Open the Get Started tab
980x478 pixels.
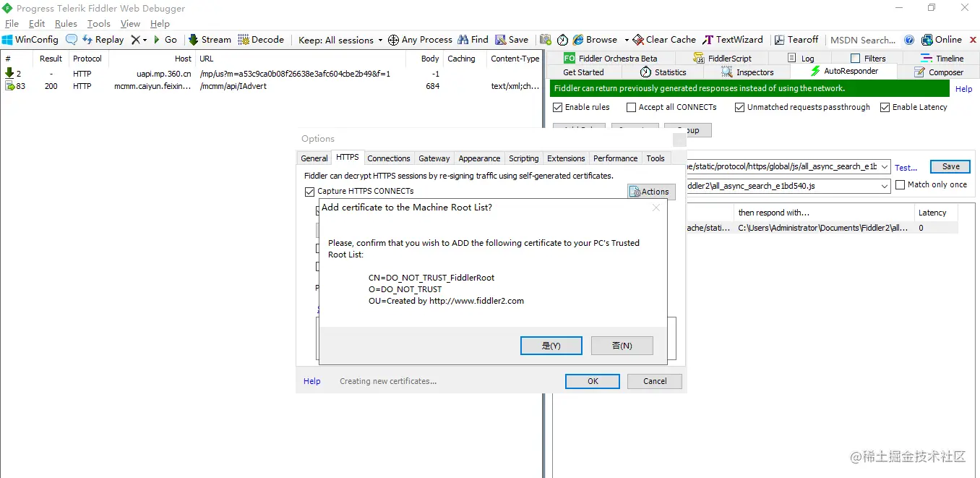click(x=583, y=72)
